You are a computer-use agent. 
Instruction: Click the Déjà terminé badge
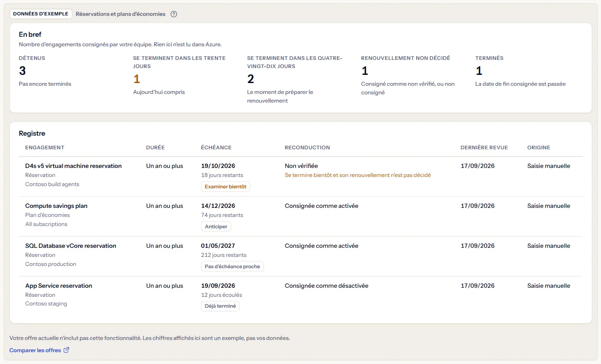(220, 306)
